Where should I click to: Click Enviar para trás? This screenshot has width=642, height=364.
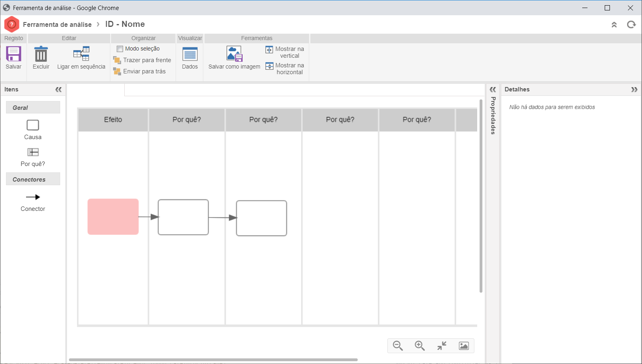140,71
